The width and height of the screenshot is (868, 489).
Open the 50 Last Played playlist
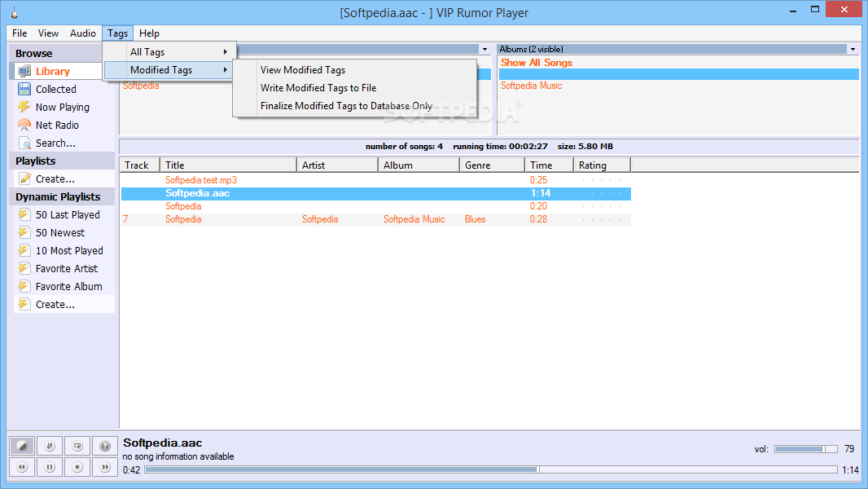coord(68,215)
